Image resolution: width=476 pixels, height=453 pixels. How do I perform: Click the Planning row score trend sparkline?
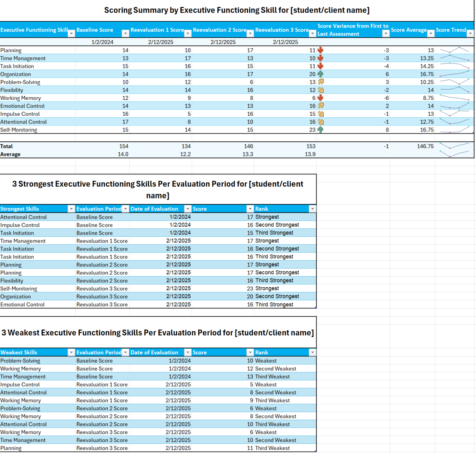455,50
